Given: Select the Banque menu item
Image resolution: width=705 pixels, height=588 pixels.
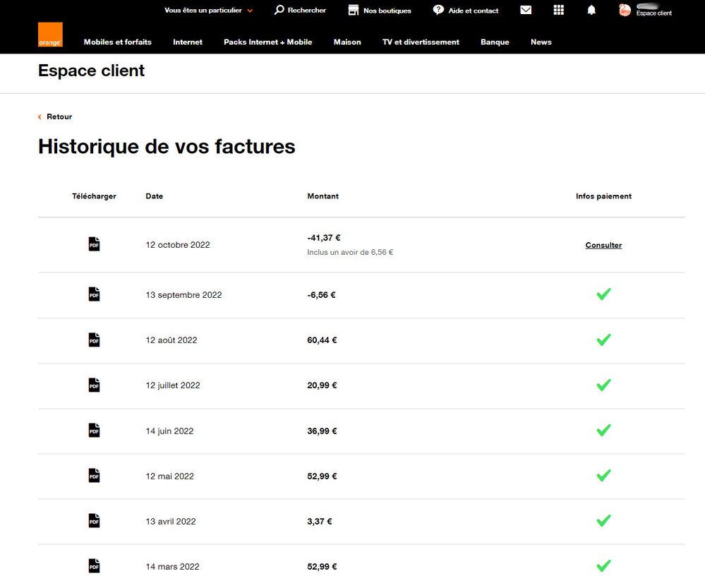Looking at the screenshot, I should coord(495,42).
